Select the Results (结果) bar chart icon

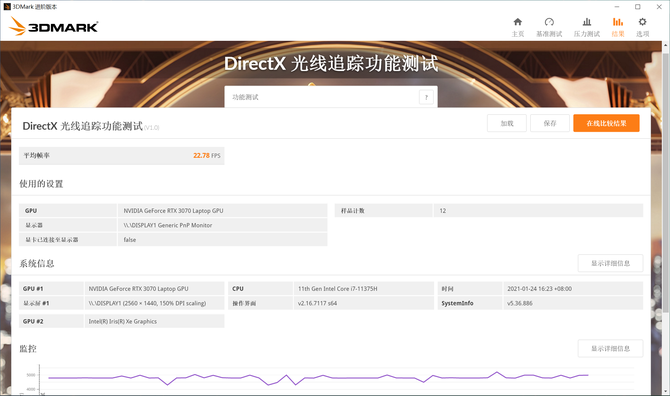click(x=617, y=22)
